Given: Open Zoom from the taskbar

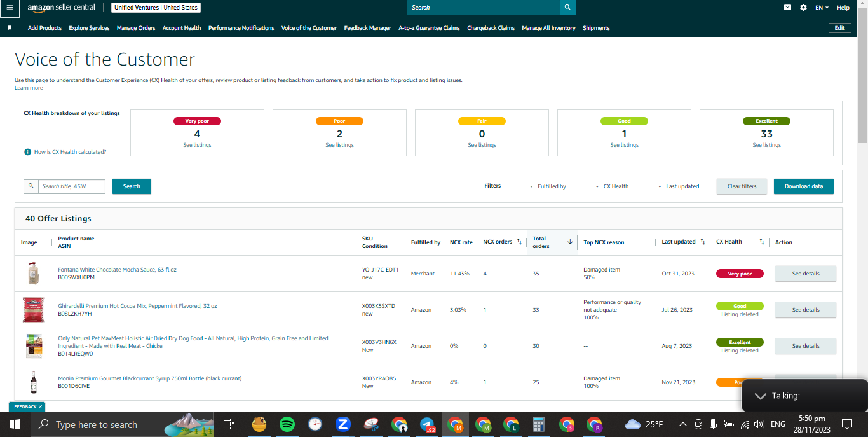Looking at the screenshot, I should [x=343, y=424].
